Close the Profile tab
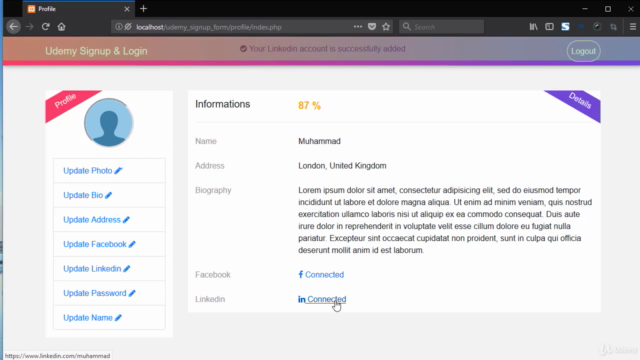 [x=127, y=9]
